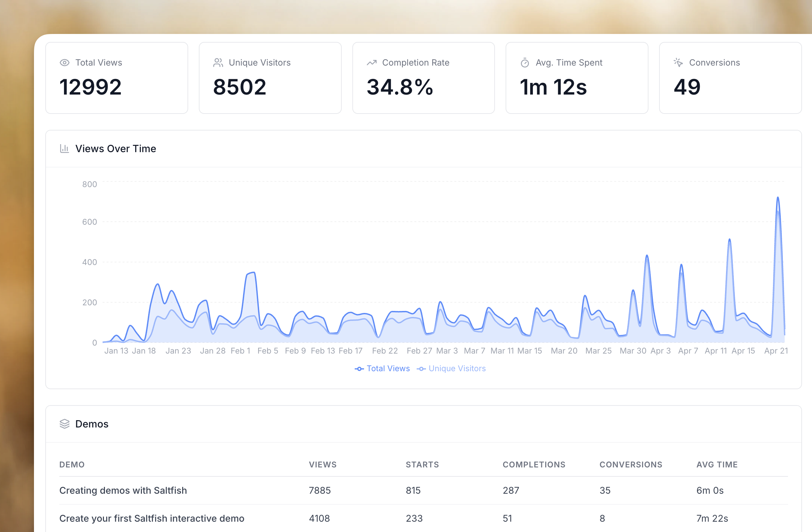Click the Apr 21 peak on the chart
812x532 pixels.
pos(778,198)
